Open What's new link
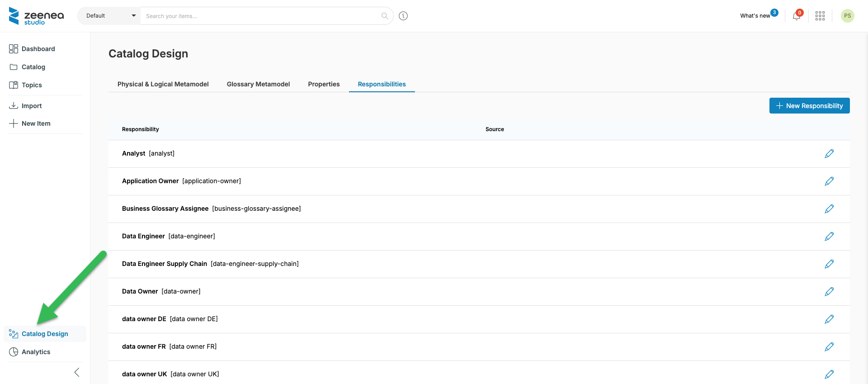The image size is (868, 384). tap(755, 16)
